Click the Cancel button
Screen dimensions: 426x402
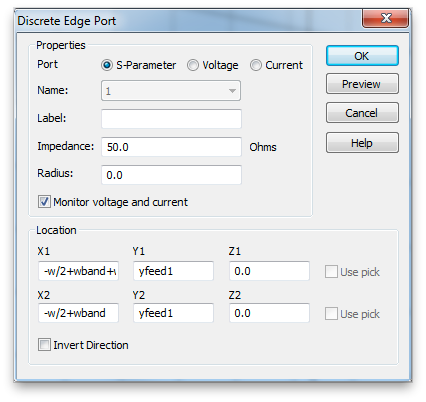(362, 113)
